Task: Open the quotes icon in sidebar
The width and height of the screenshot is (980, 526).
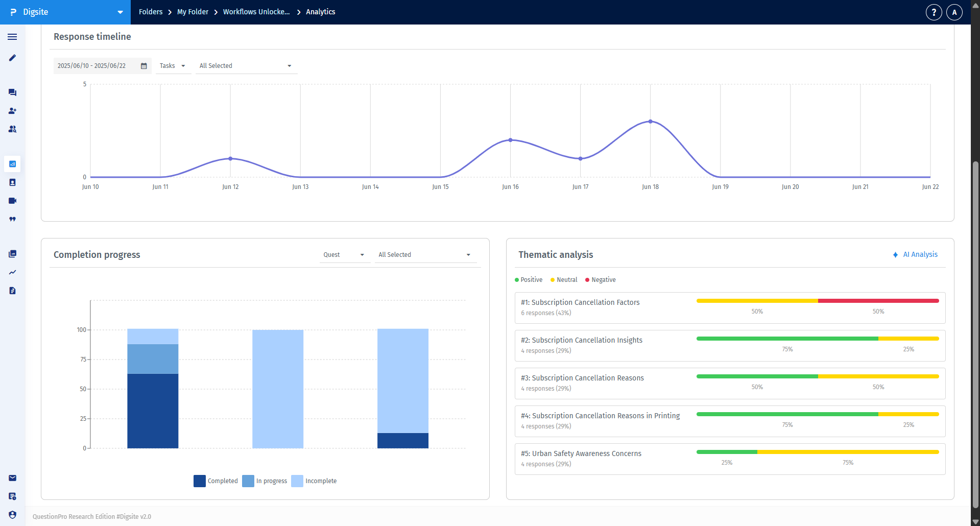Action: point(12,219)
